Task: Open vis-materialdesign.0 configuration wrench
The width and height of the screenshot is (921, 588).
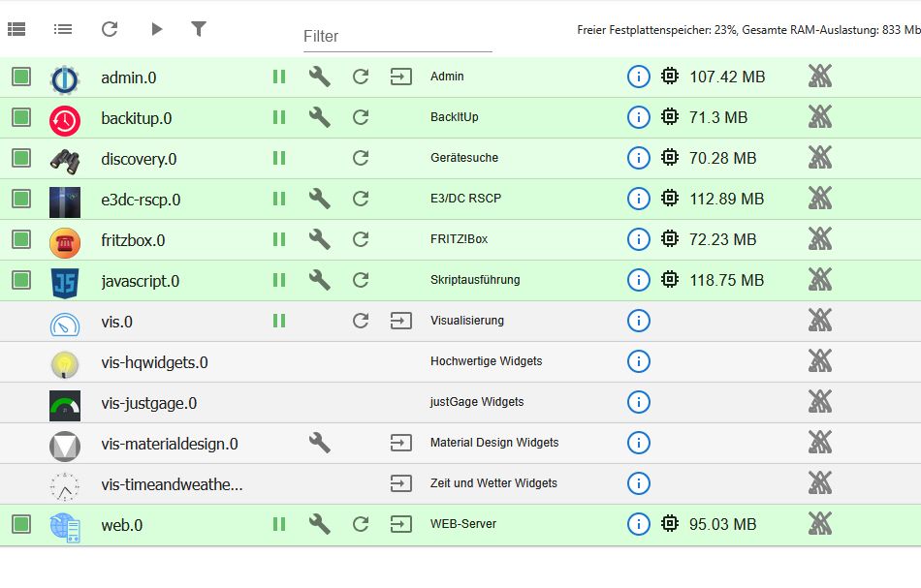Action: tap(319, 443)
